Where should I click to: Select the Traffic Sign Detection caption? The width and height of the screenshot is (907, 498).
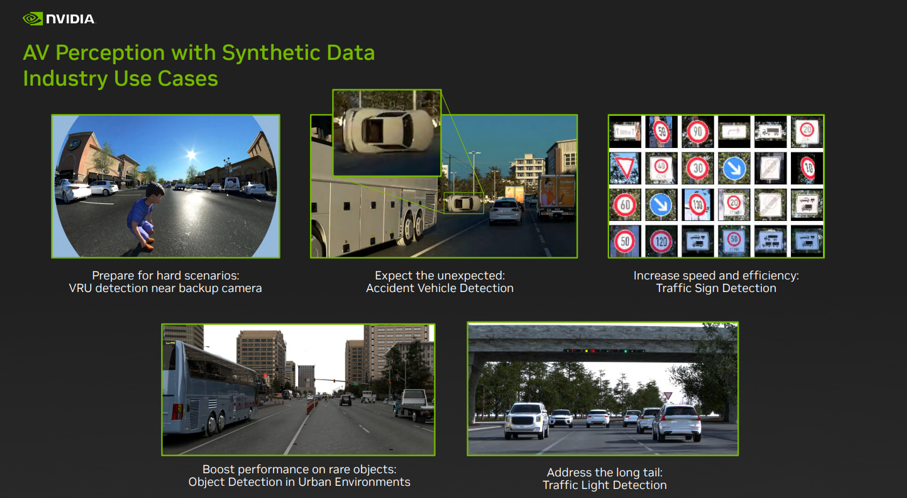tap(716, 288)
